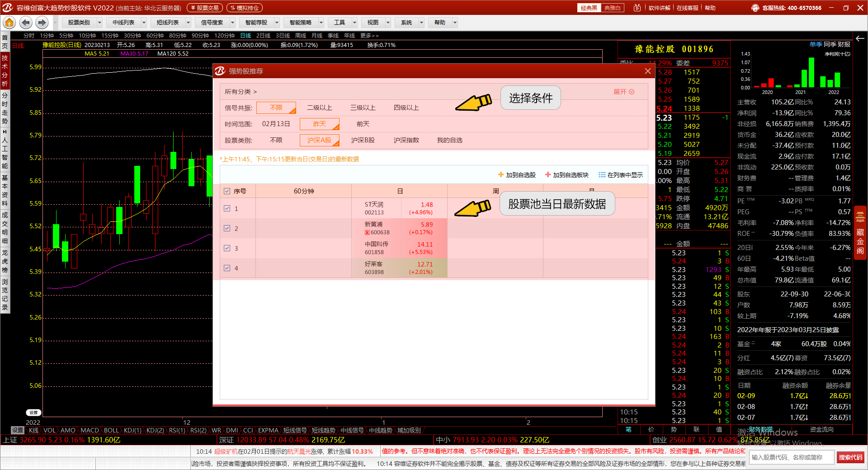Show more periods with 更多>>
Viewport: 868px width, 470px height.
tap(369, 36)
